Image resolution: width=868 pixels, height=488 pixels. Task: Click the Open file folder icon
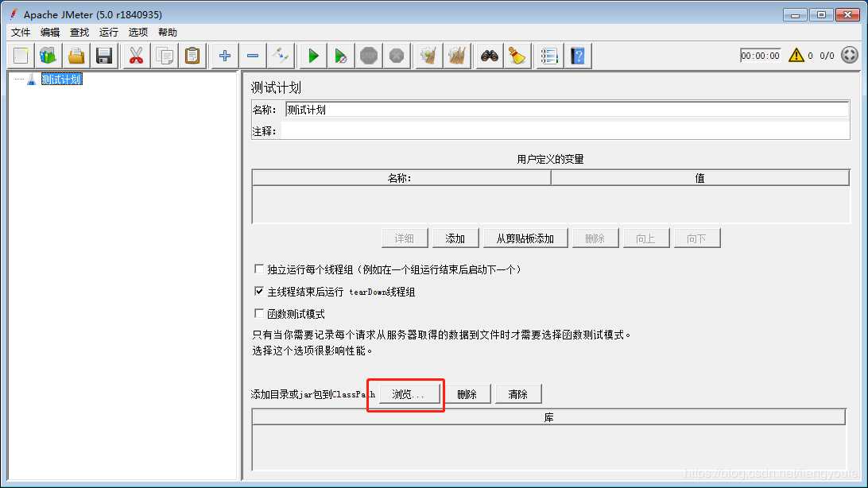76,56
